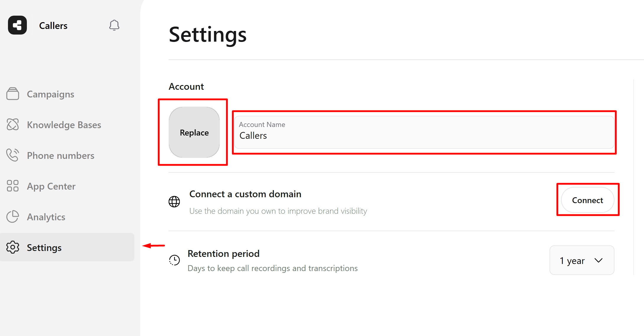Open App Center via its grid icon
644x336 pixels.
point(12,186)
